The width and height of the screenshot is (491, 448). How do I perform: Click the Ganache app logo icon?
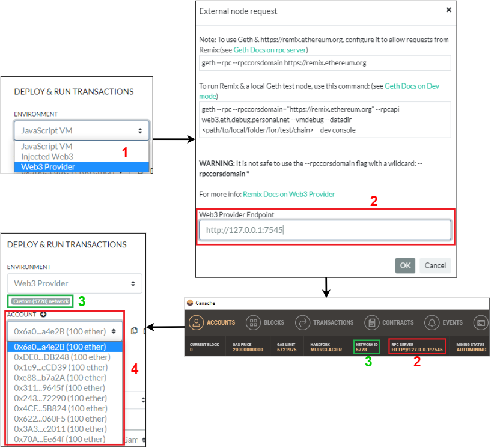pyautogui.click(x=190, y=303)
